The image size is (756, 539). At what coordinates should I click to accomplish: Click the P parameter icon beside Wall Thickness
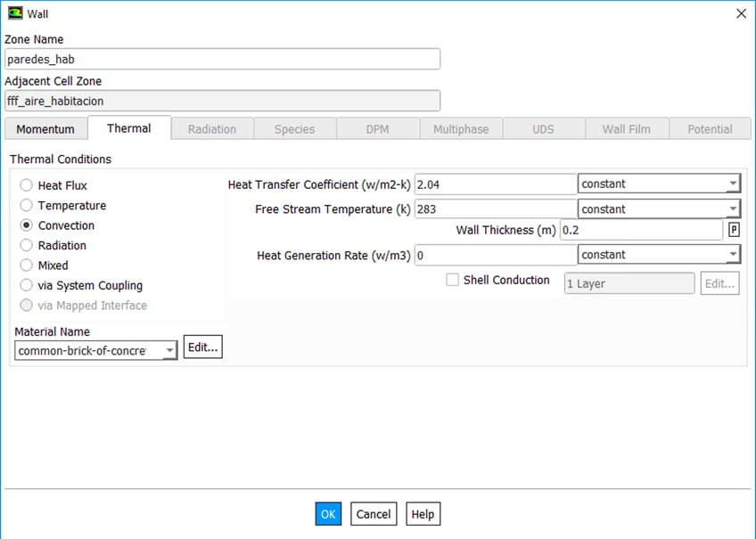click(734, 230)
